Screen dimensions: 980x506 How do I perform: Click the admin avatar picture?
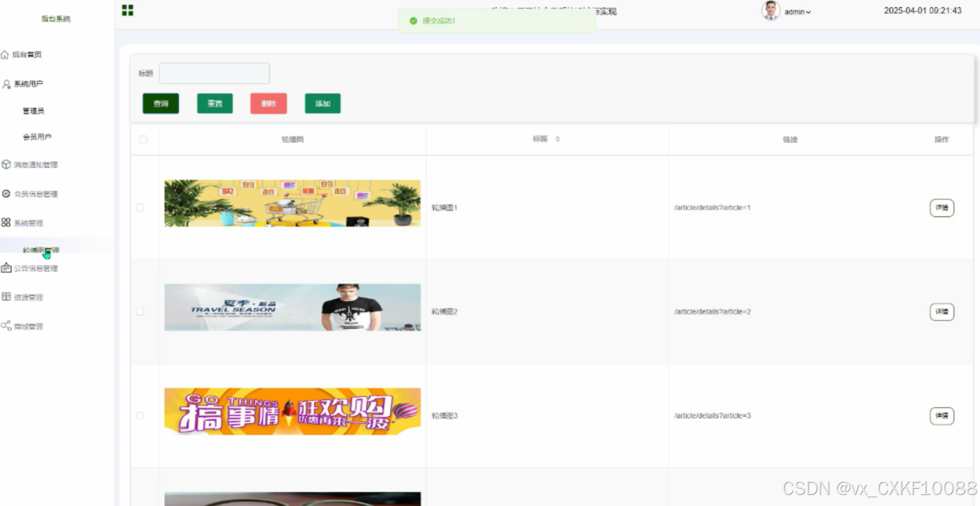pos(771,11)
